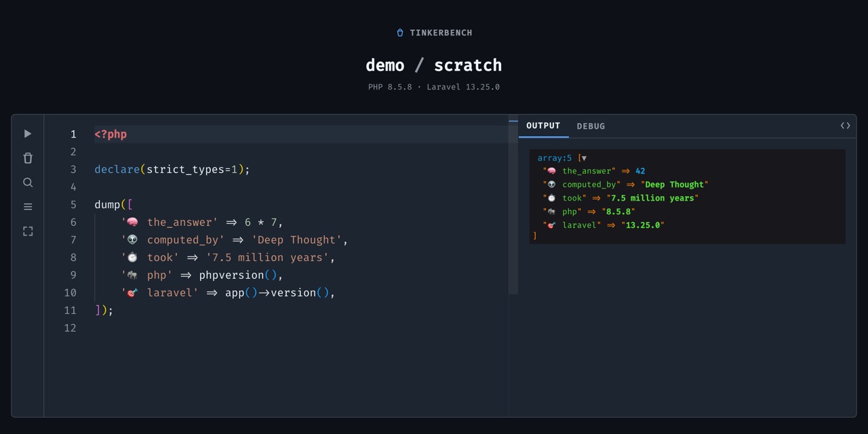Screen dimensions: 868x434
Task: Click the 'took' key in output
Action: [x=572, y=198]
